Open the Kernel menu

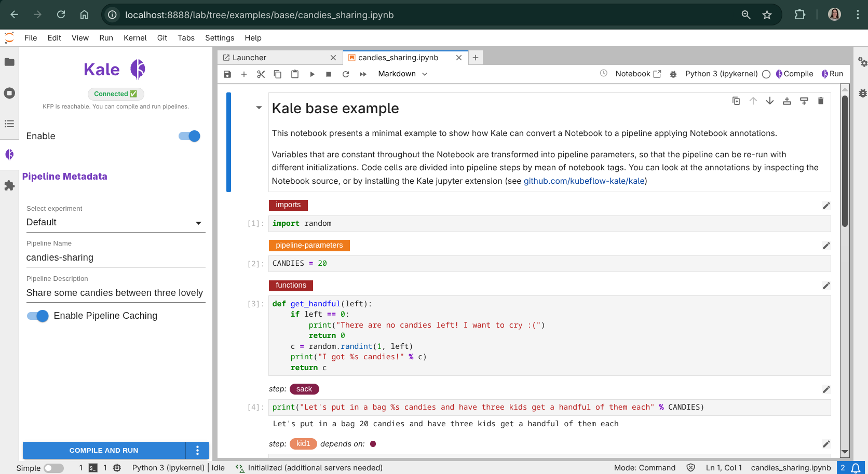135,38
